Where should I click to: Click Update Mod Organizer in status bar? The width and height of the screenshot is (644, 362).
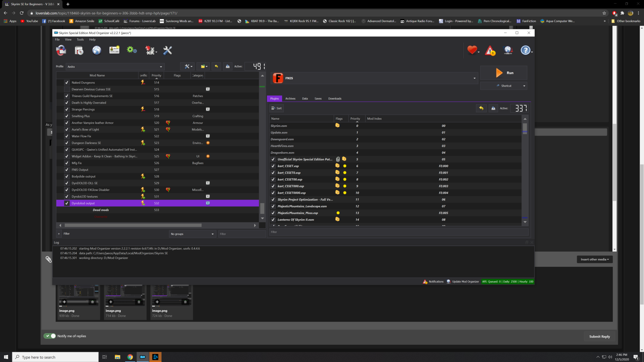463,282
